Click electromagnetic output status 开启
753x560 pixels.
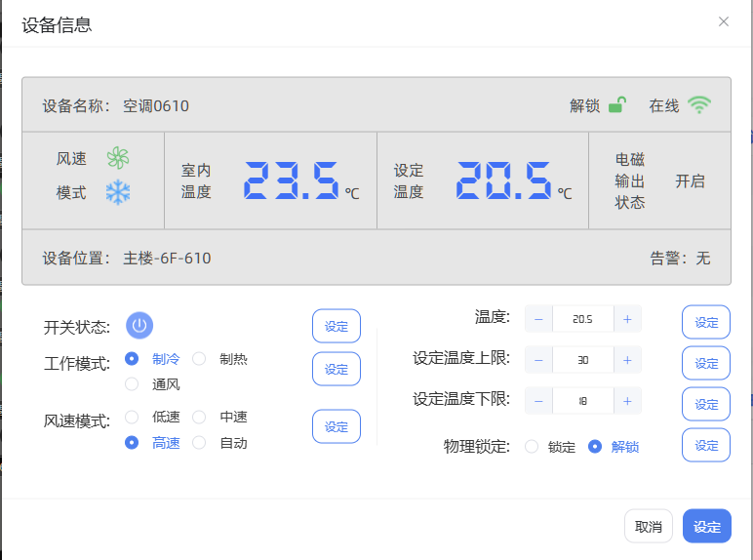pyautogui.click(x=690, y=181)
